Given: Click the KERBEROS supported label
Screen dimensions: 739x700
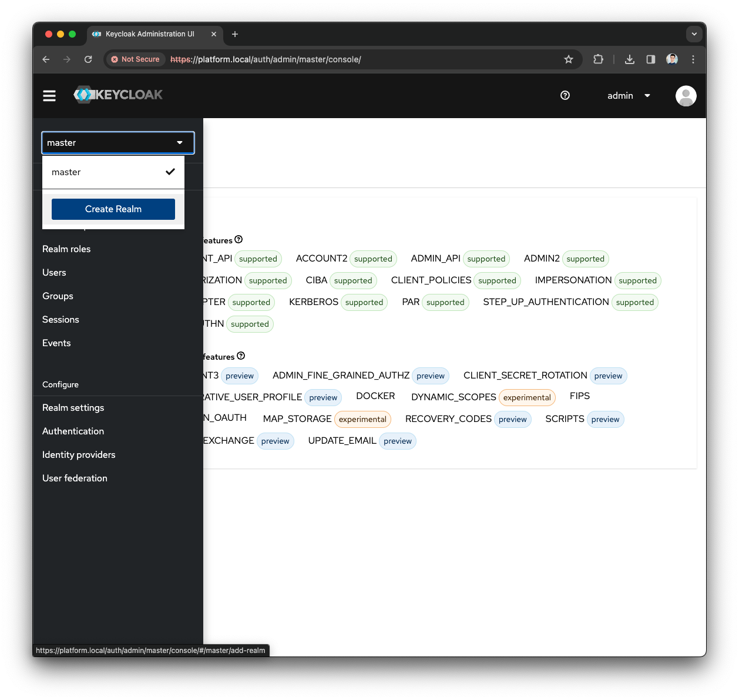Looking at the screenshot, I should point(364,302).
